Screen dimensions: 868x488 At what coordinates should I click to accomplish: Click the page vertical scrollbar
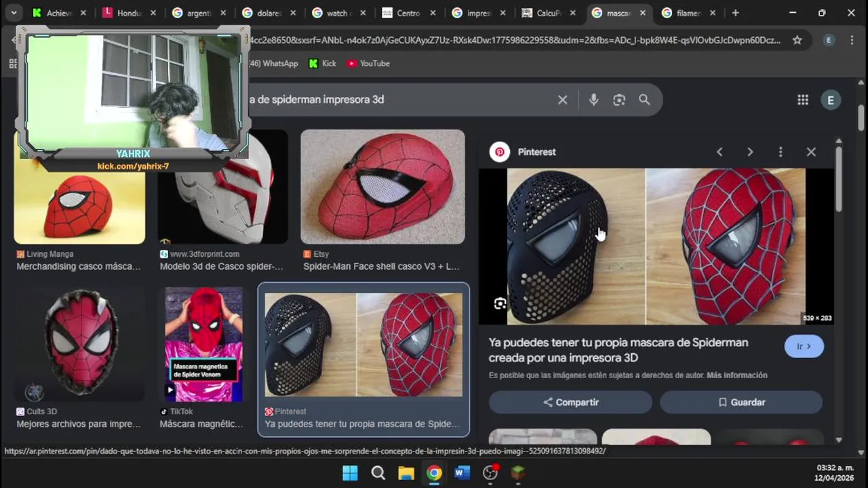(861, 118)
